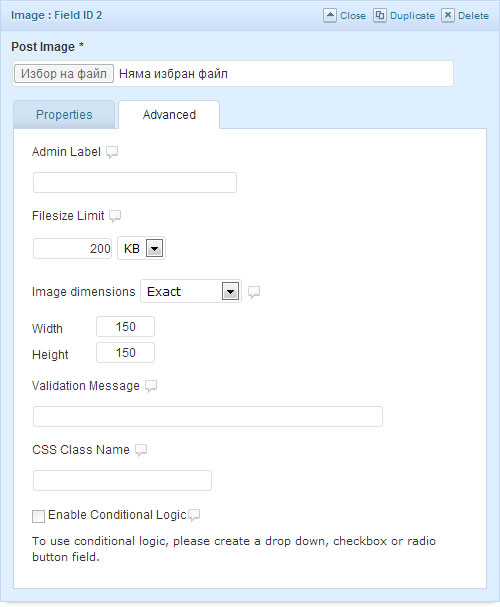The image size is (500, 607).
Task: Open the Admin Label tooltip icon
Action: [112, 152]
